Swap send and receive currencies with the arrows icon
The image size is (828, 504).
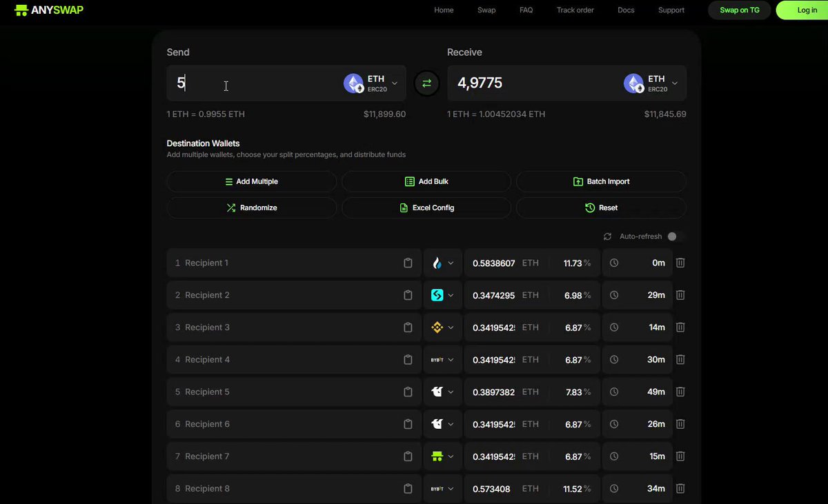click(426, 83)
